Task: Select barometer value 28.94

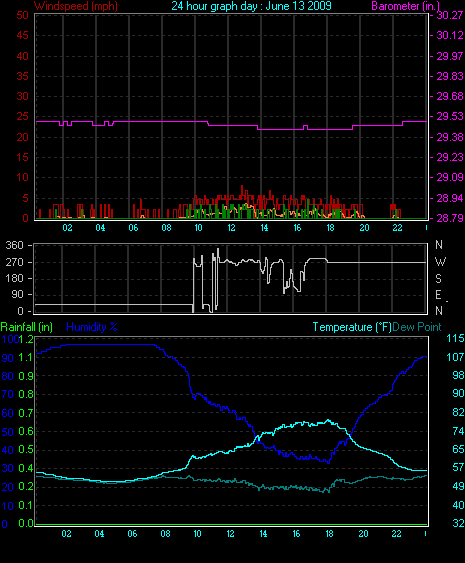Action: pyautogui.click(x=449, y=198)
